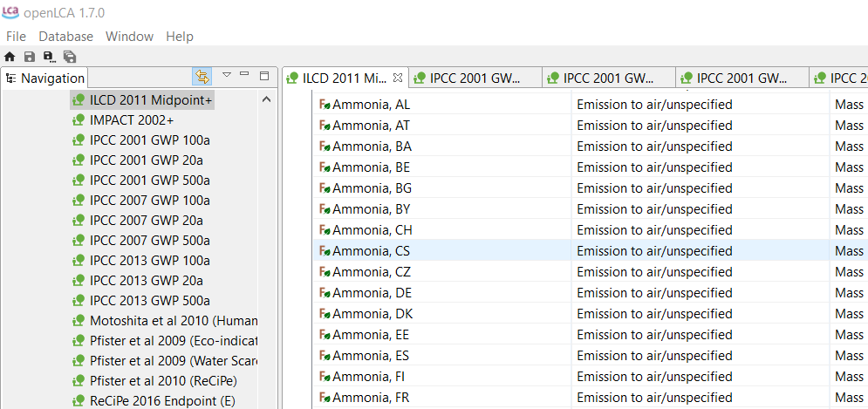The image size is (868, 409).
Task: Click the IPCC 2013 GWP 100a method icon
Action: click(x=79, y=260)
